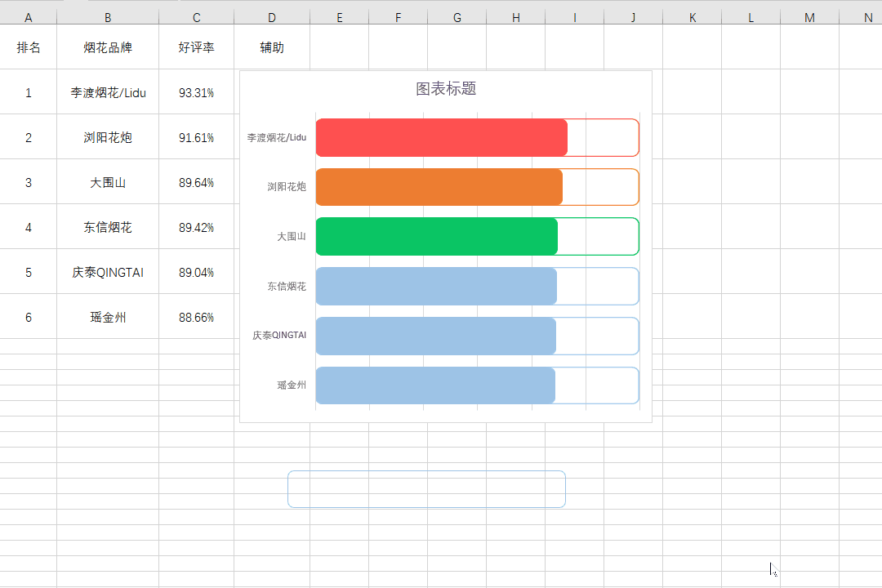Select the blue bar for 东信烟花
This screenshot has width=882, height=588.
tap(436, 286)
